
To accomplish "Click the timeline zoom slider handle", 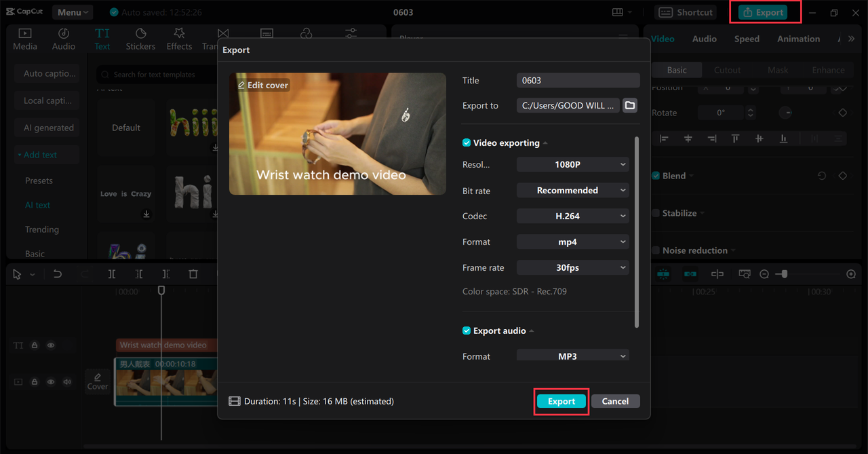I will pyautogui.click(x=785, y=274).
